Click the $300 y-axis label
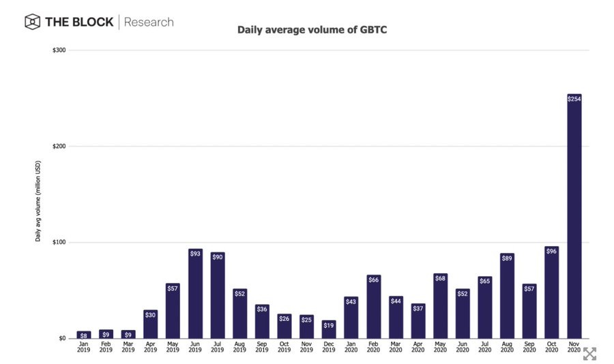Image resolution: width=614 pixels, height=364 pixels. coord(59,50)
